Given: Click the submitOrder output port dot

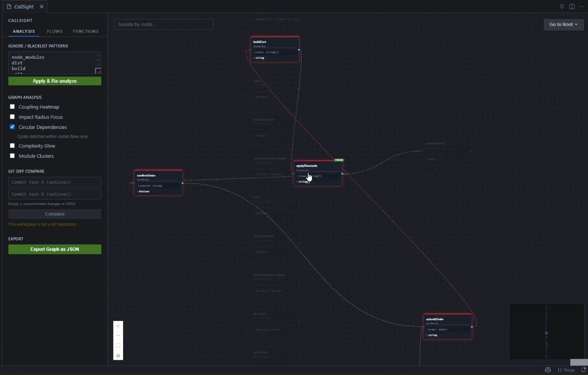Looking at the screenshot, I should pos(472,327).
